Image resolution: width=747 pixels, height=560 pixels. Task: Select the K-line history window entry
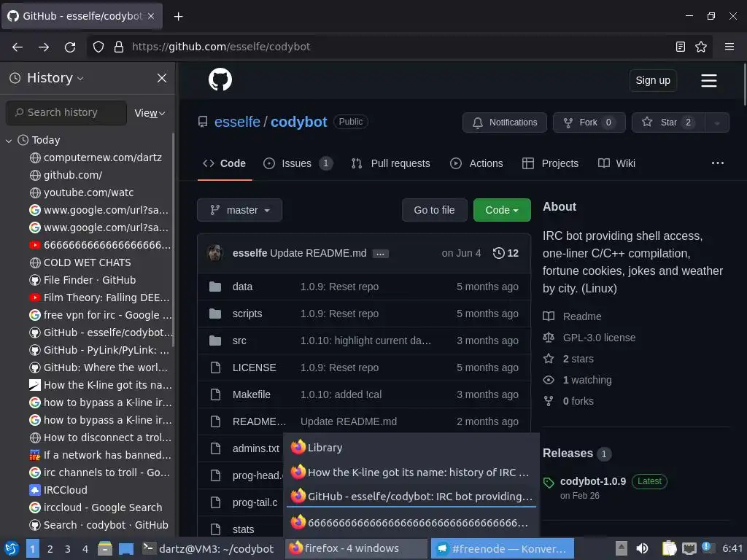[x=411, y=472]
